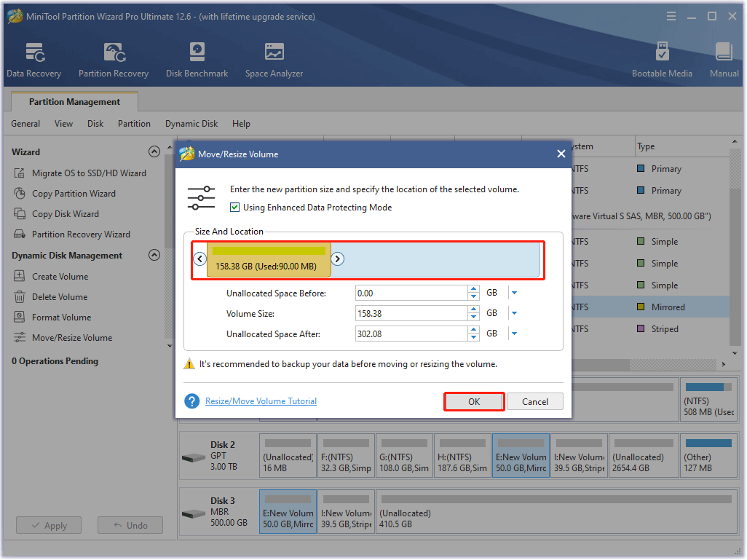Viewport: 747px width, 560px height.
Task: Click the left arrow resize handle
Action: [200, 259]
